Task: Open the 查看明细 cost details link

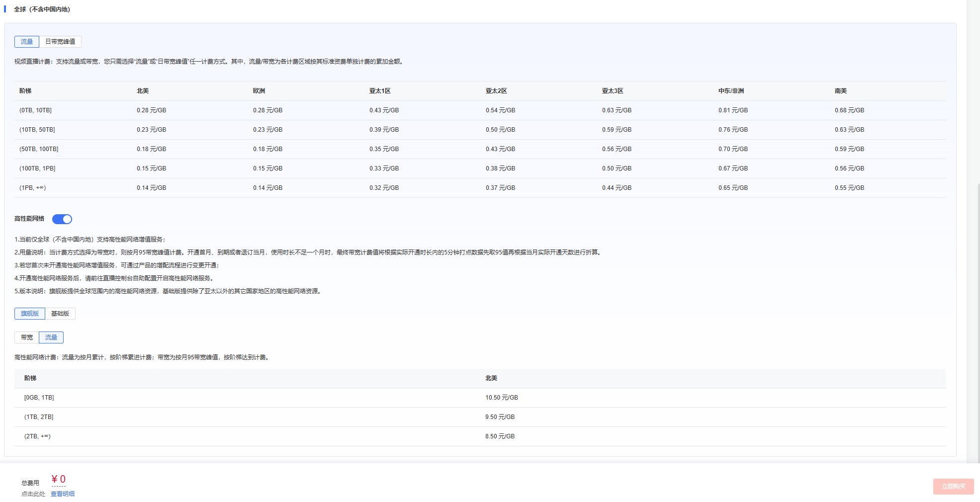Action: coord(63,494)
